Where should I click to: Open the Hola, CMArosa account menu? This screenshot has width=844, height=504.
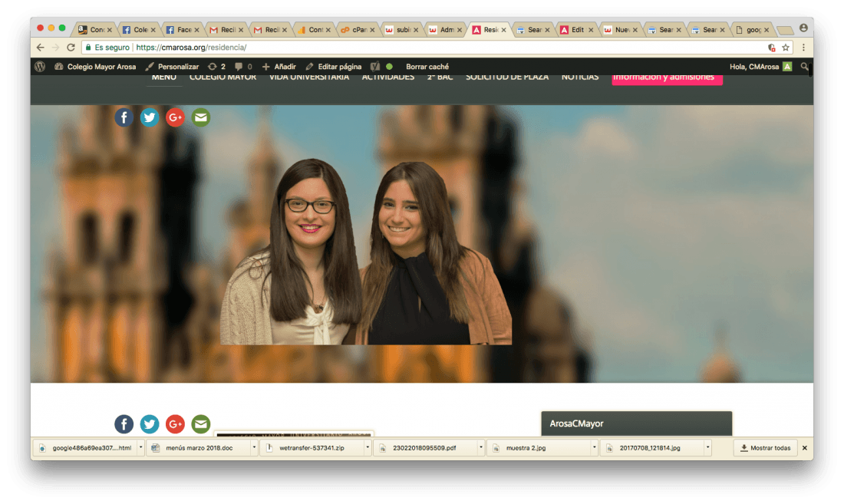tap(760, 67)
